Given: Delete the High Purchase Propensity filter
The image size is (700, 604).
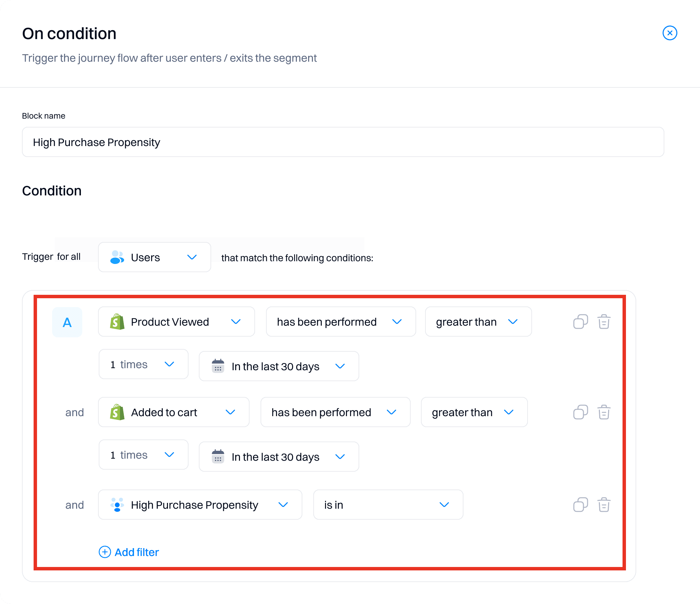Looking at the screenshot, I should point(604,505).
